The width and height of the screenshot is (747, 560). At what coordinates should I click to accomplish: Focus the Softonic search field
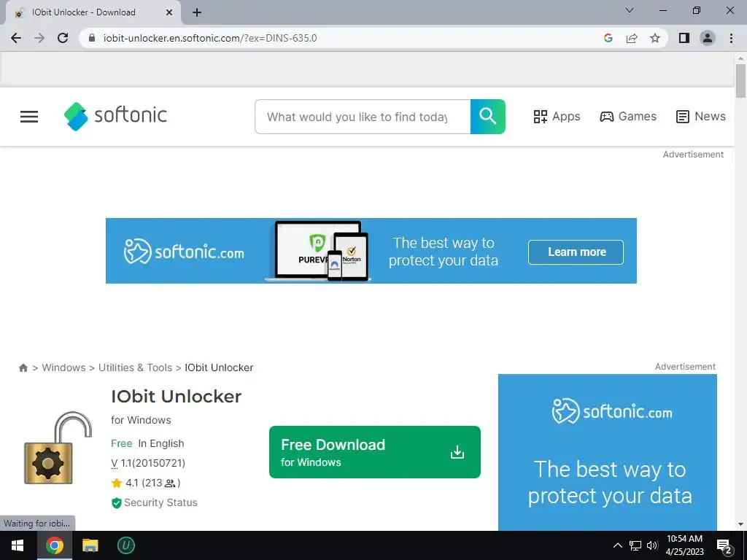pos(363,117)
